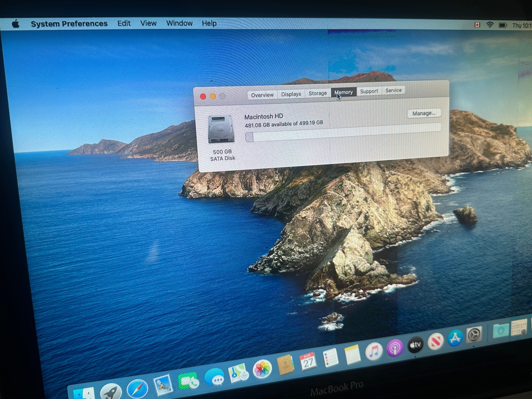Switch to the Support tab
Image resolution: width=532 pixels, height=399 pixels.
369,91
